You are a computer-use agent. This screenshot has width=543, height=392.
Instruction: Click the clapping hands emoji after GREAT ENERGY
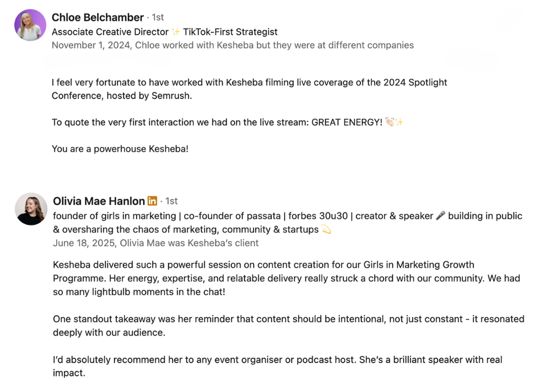(x=390, y=122)
